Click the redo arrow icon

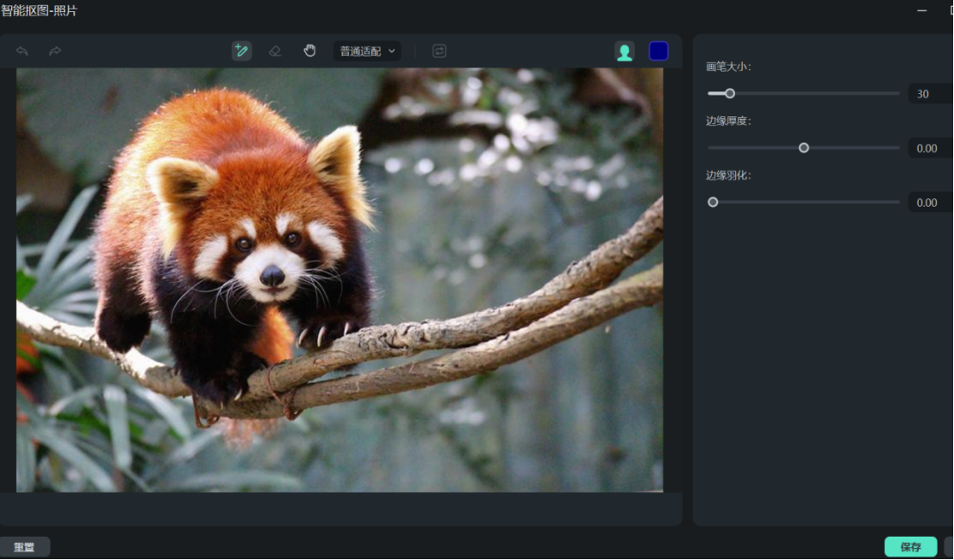click(55, 52)
